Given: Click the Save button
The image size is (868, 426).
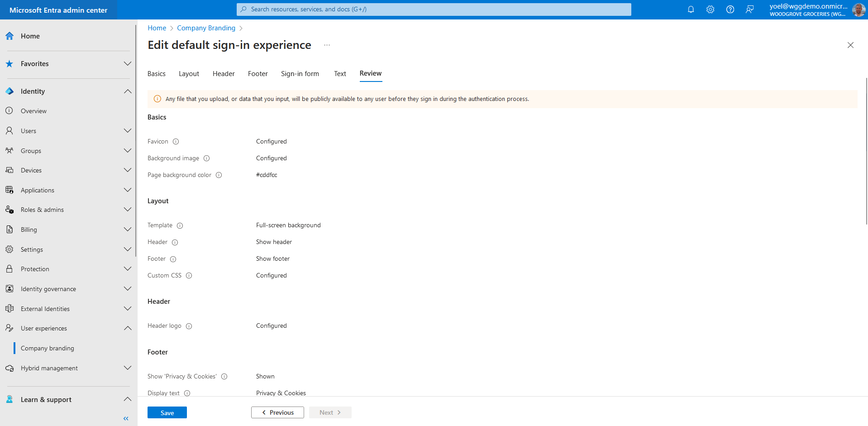Looking at the screenshot, I should [x=167, y=412].
